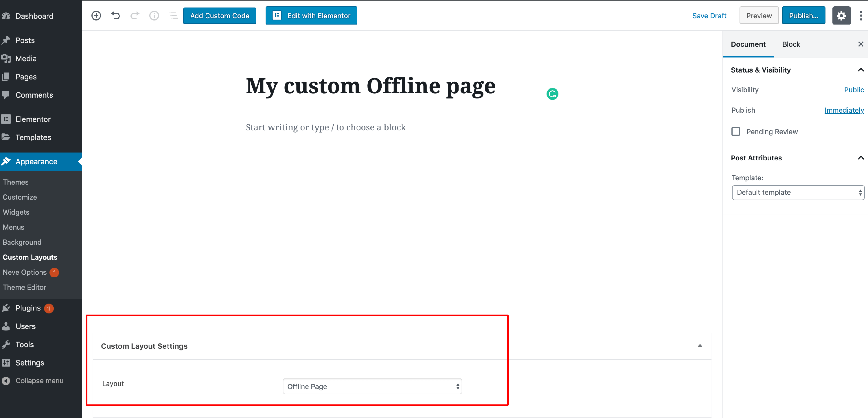Switch to the Block tab
This screenshot has height=418, width=868.
(791, 44)
